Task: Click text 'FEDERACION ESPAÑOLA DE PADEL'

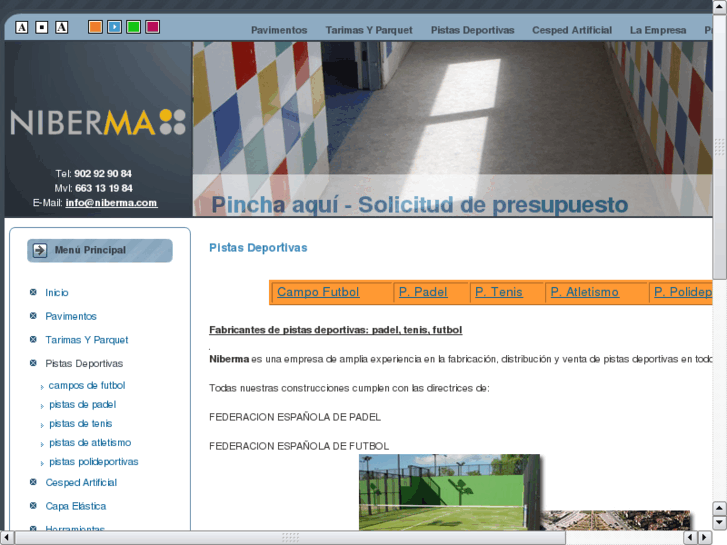Action: [x=295, y=417]
